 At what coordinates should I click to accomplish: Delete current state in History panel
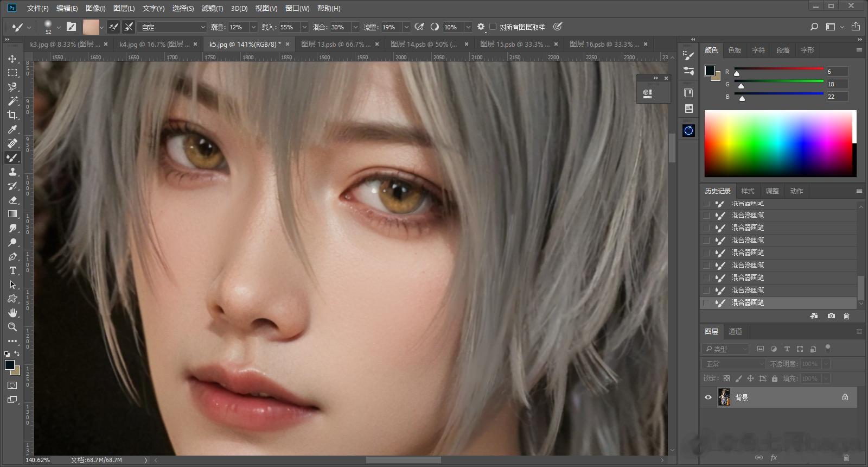pyautogui.click(x=846, y=316)
